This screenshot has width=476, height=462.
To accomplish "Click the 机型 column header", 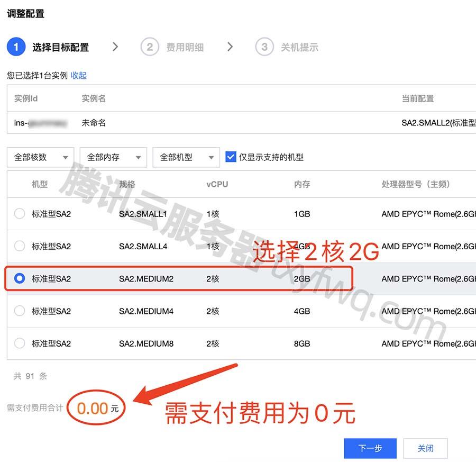I will point(40,184).
